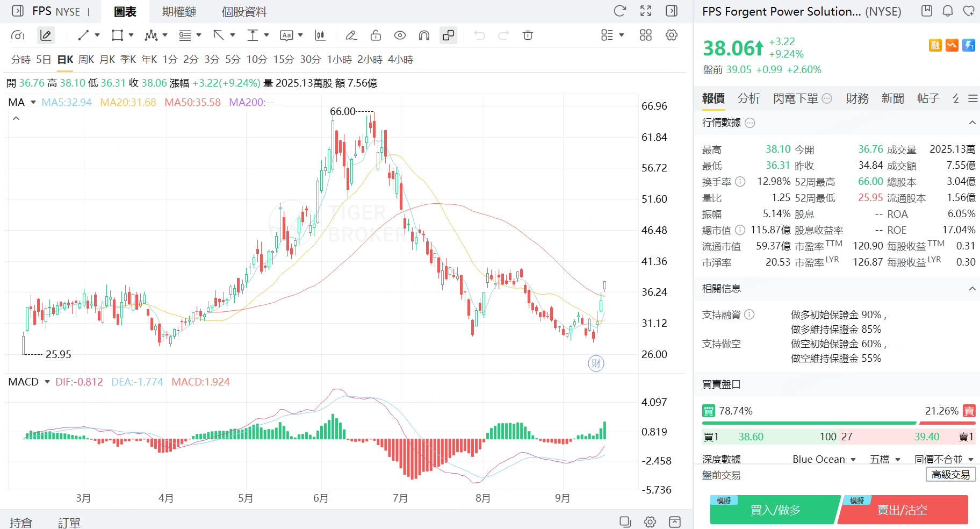Select the text annotation tool
The height and width of the screenshot is (529, 980).
coord(286,35)
